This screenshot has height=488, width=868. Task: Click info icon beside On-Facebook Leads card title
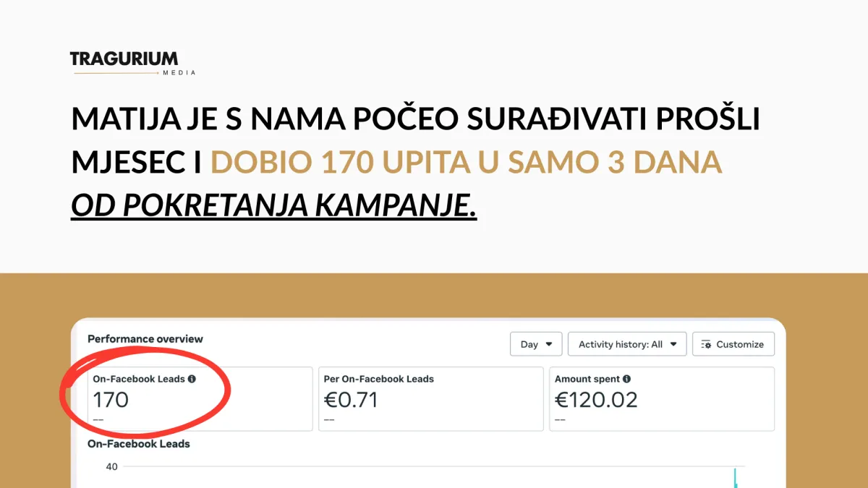192,379
